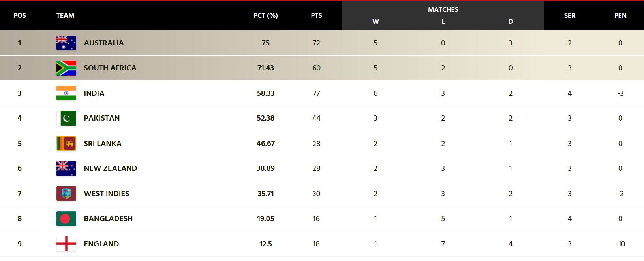
Task: Click the Bangladesh flag icon
Action: click(x=66, y=219)
